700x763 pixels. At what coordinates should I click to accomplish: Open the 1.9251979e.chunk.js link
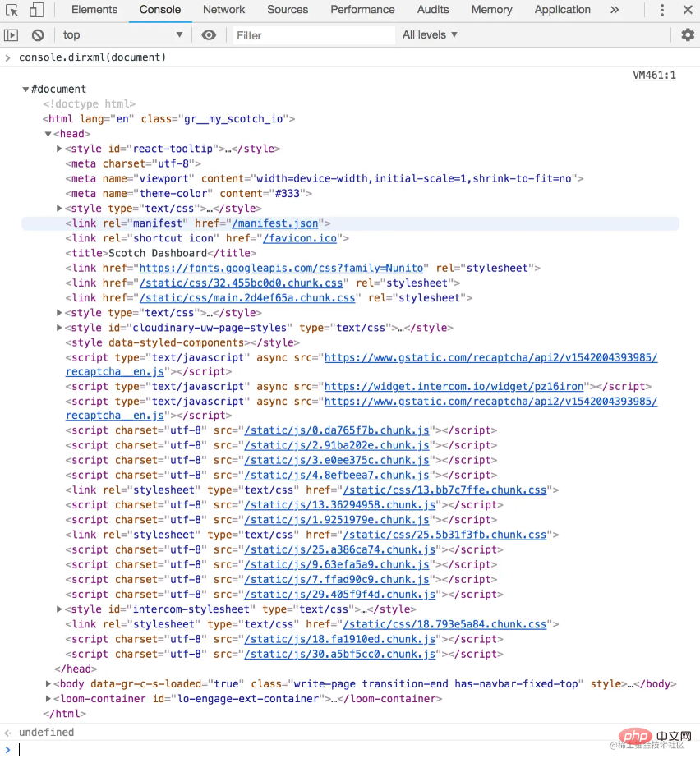tap(337, 520)
